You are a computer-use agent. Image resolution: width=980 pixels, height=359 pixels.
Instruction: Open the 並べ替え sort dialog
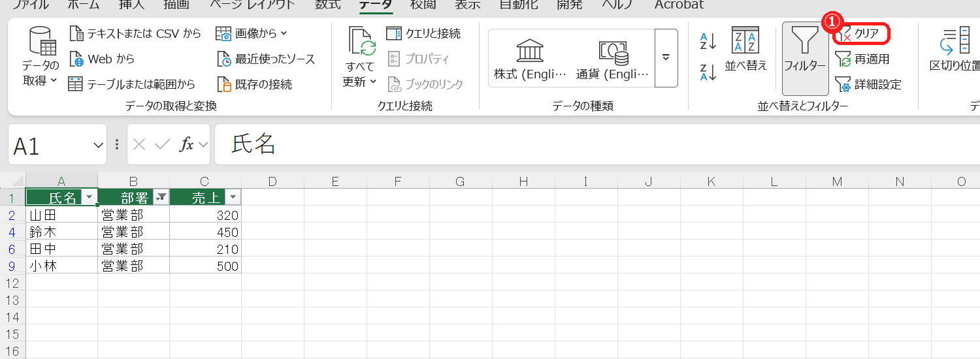tap(745, 50)
